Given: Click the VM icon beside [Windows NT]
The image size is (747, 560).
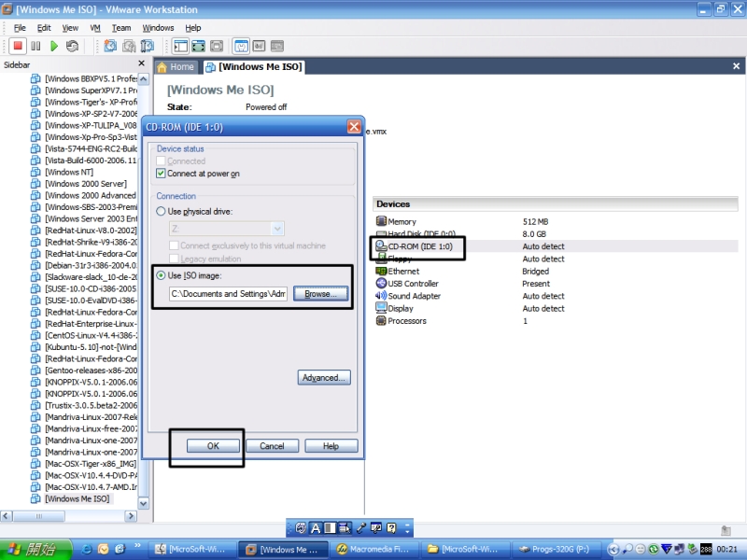Looking at the screenshot, I should click(x=35, y=172).
